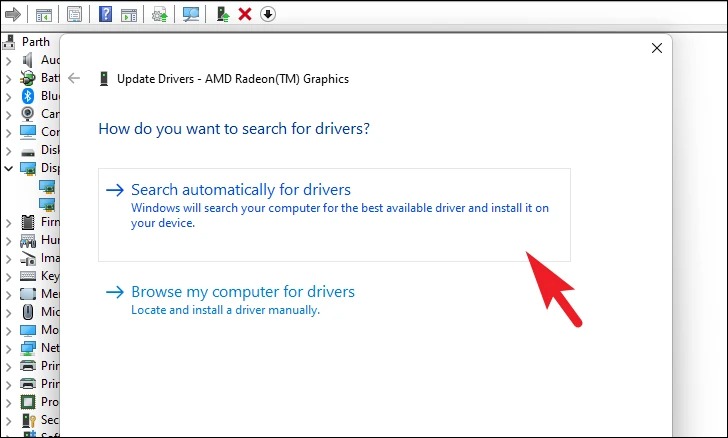
Task: Click the Update device driver toolbar icon
Action: coord(223,14)
